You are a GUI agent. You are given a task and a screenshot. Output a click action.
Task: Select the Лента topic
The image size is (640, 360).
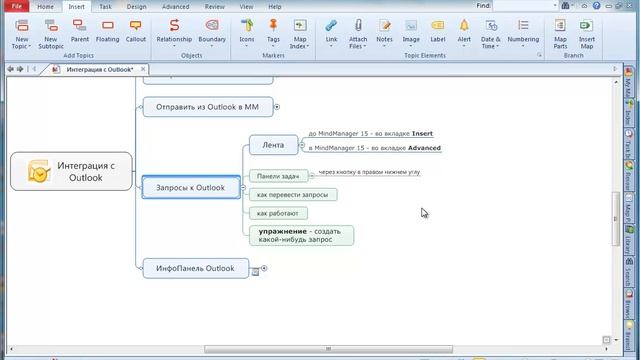click(273, 145)
